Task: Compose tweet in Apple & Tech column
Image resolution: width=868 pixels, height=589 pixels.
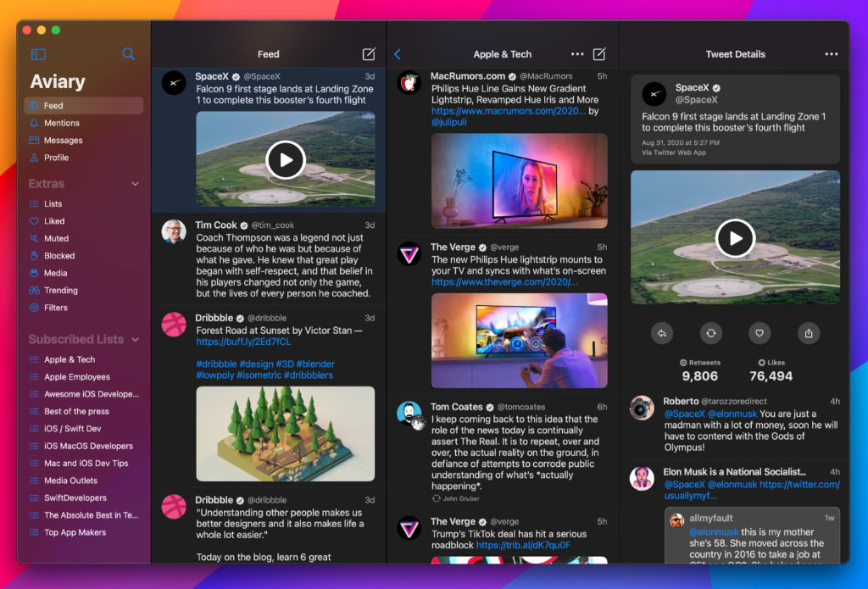Action: point(599,53)
